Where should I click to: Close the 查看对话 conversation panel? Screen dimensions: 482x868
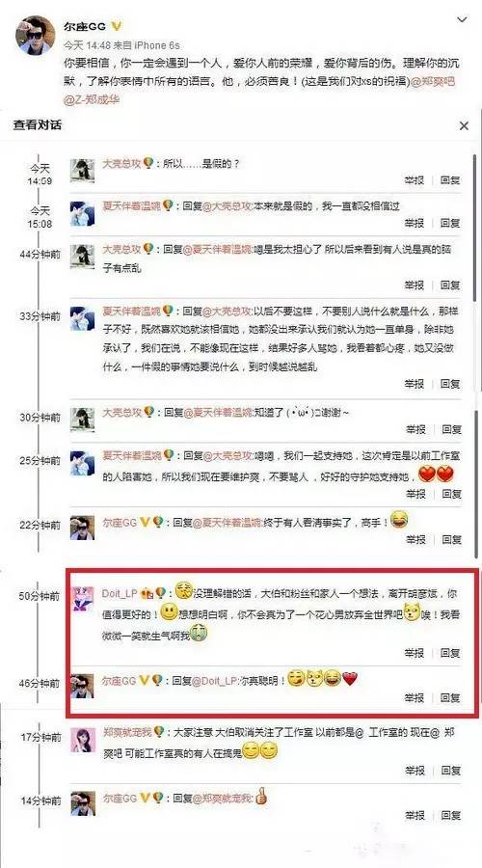point(464,126)
